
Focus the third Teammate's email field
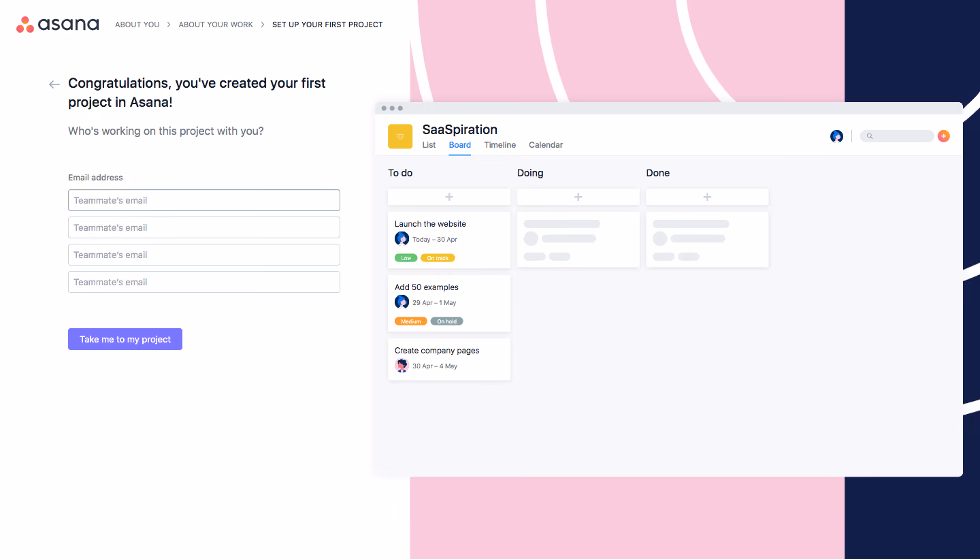(x=204, y=255)
